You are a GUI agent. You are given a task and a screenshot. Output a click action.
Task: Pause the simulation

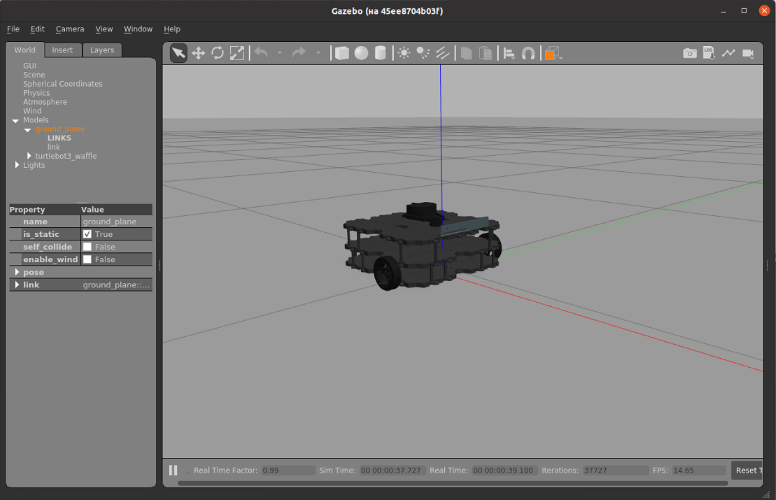173,470
